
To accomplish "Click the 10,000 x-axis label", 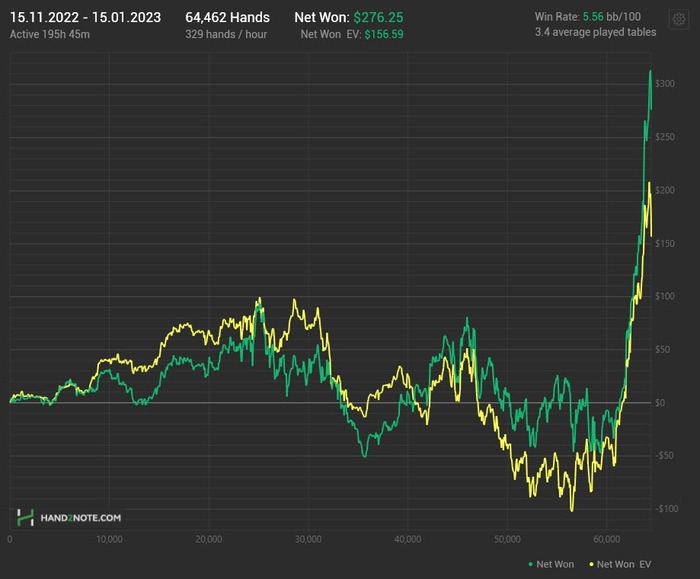I will pos(109,539).
